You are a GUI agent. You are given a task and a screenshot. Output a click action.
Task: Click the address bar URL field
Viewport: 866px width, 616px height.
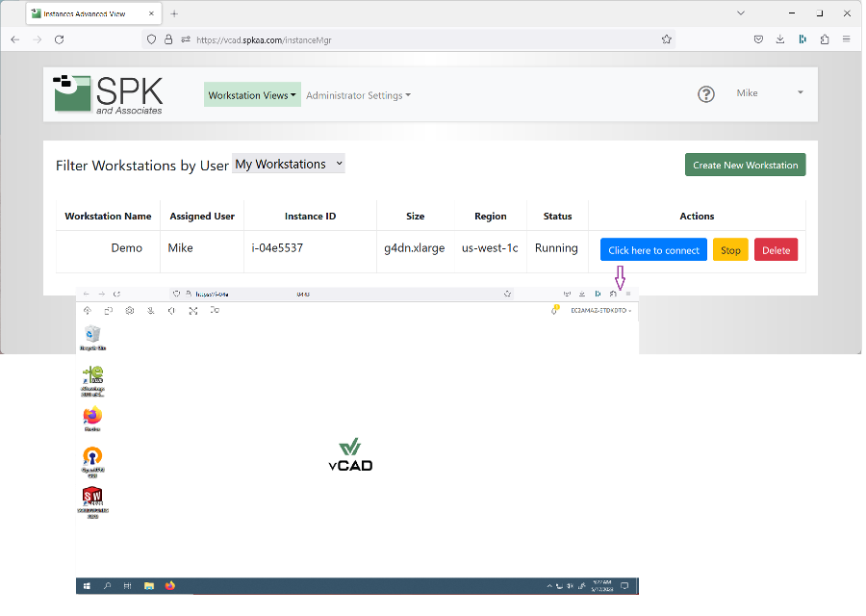(409, 39)
